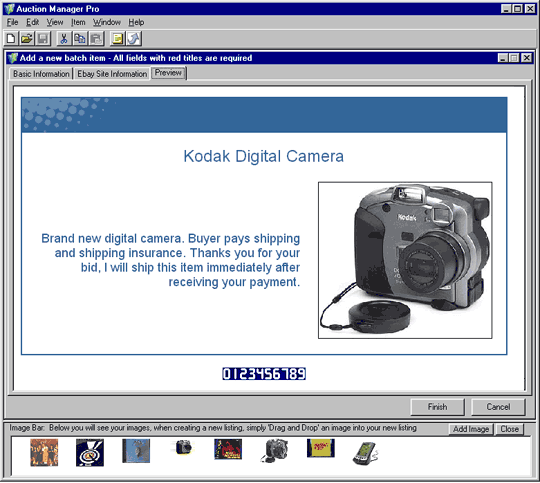Select the red and black cover thumbnail
This screenshot has height=483, width=540.
pos(228,449)
